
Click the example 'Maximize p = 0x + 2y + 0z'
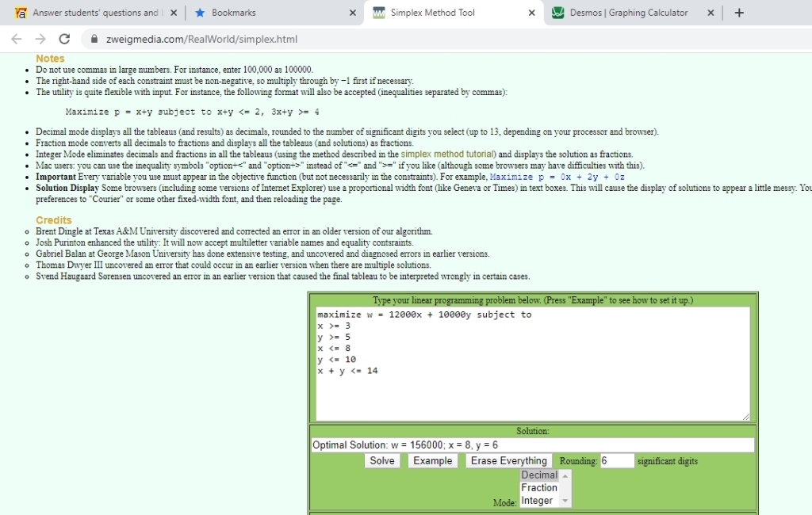557,177
